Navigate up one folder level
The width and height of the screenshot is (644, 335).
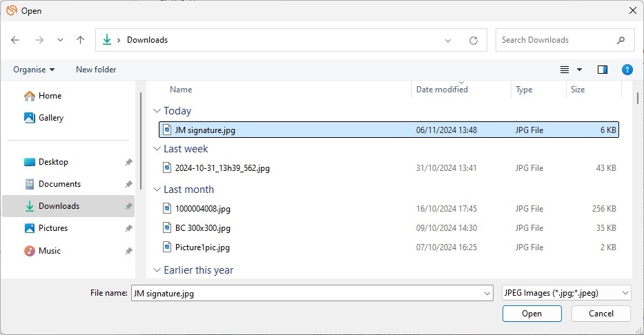[81, 40]
